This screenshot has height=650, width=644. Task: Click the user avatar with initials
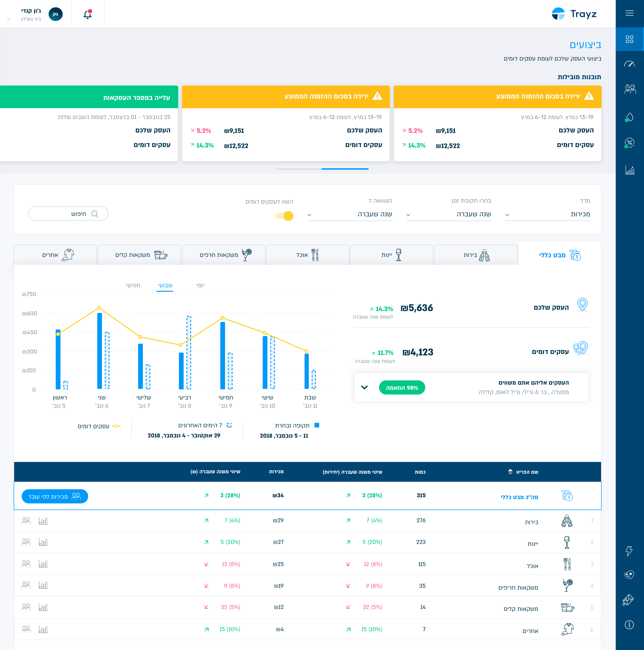tap(56, 14)
